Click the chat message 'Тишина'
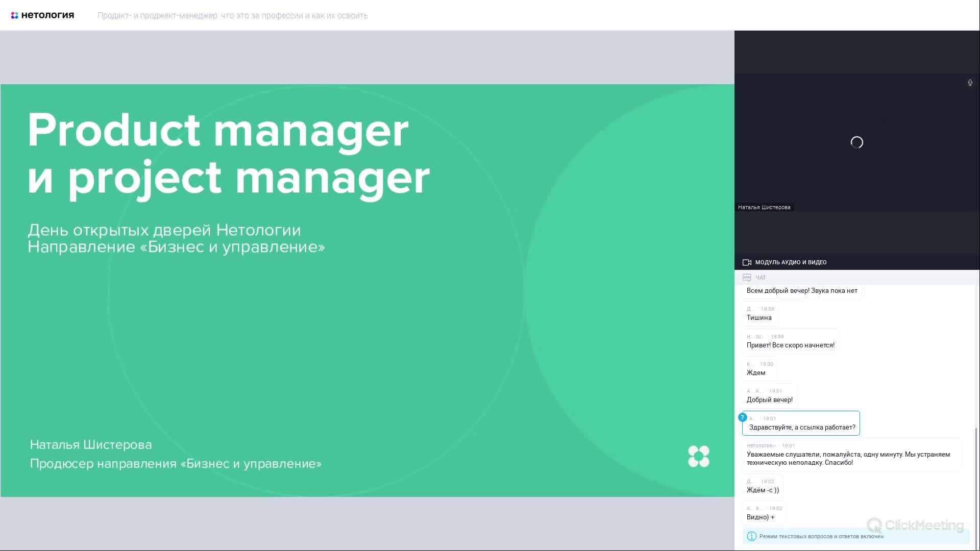980x551 pixels. (759, 314)
